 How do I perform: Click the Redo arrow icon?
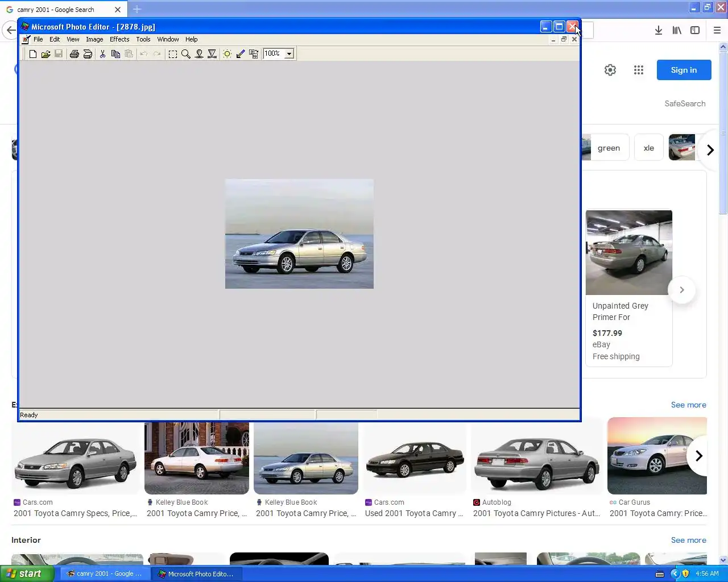157,54
